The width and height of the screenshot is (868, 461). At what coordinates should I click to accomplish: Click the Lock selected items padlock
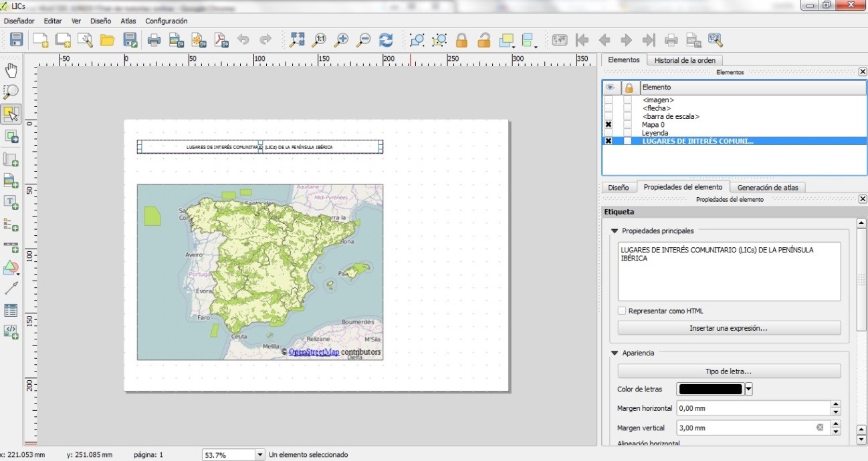click(x=461, y=40)
